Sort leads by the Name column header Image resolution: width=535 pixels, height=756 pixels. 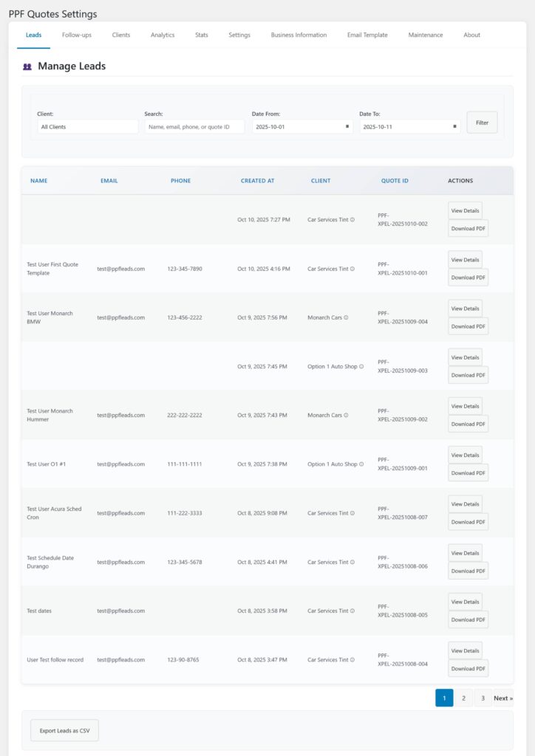38,181
